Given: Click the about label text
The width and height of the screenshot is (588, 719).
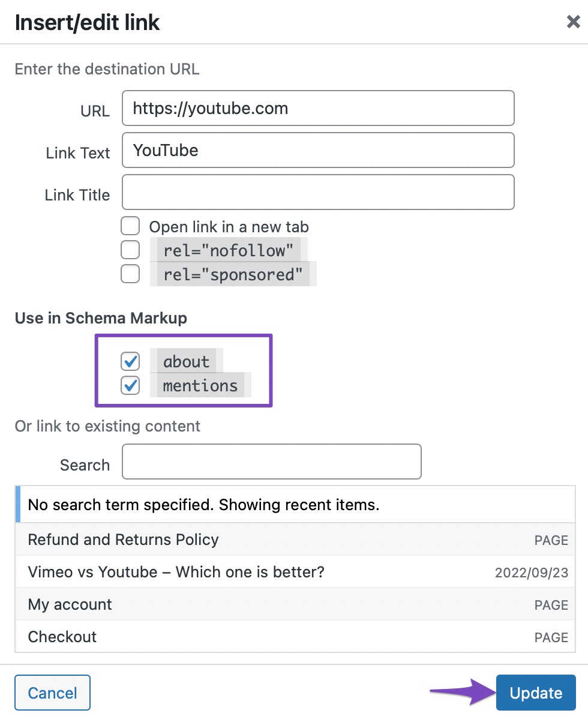Looking at the screenshot, I should pyautogui.click(x=186, y=361).
